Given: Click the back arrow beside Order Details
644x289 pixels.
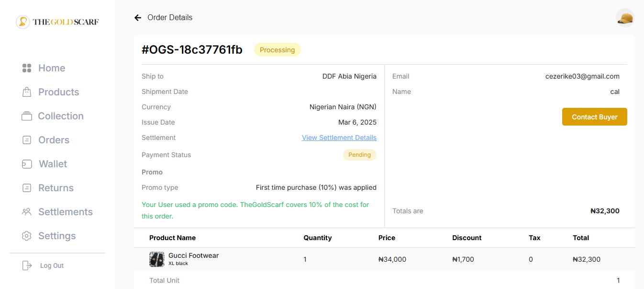Looking at the screenshot, I should (138, 18).
